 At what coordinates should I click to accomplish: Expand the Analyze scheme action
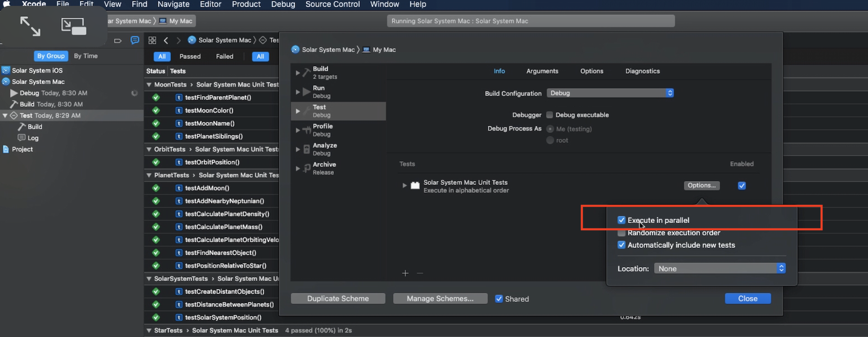click(298, 149)
